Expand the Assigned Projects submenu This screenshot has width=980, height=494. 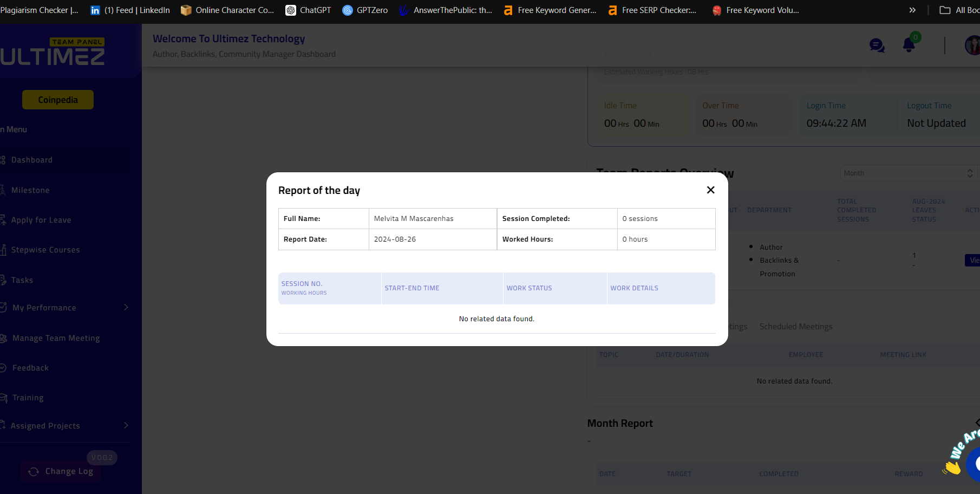[x=126, y=426]
